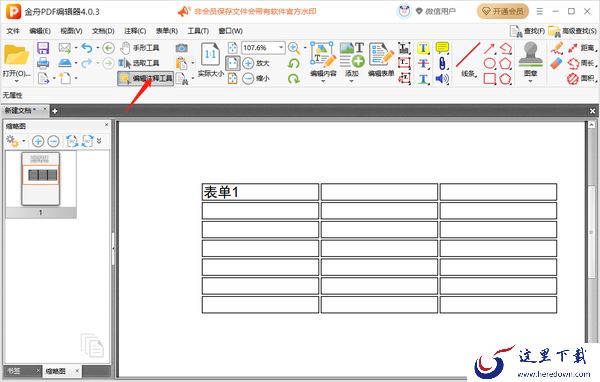Click the Sound annotation speaker icon
The height and width of the screenshot is (382, 600).
pos(442,79)
